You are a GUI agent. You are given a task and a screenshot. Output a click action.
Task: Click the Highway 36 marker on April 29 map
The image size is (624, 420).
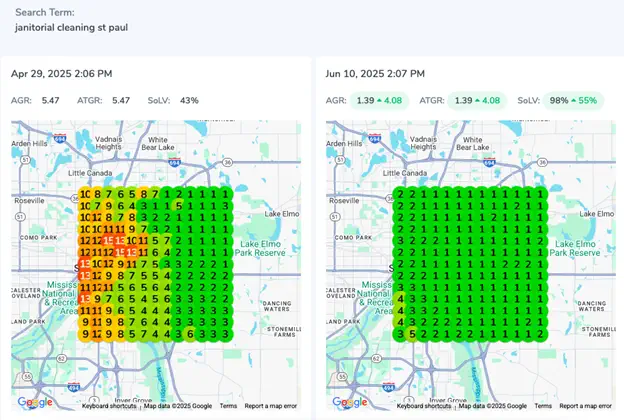(x=227, y=162)
